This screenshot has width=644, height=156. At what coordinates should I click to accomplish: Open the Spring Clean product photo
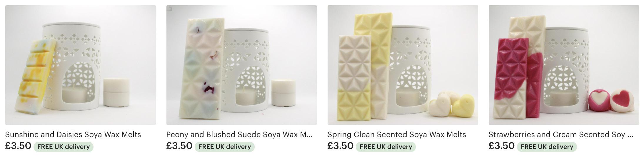point(403,65)
